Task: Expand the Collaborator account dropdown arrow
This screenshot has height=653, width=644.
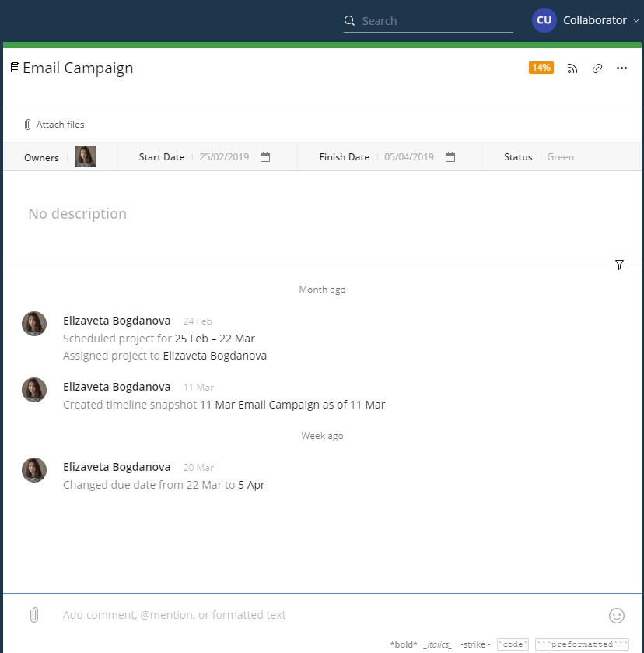Action: click(x=635, y=20)
